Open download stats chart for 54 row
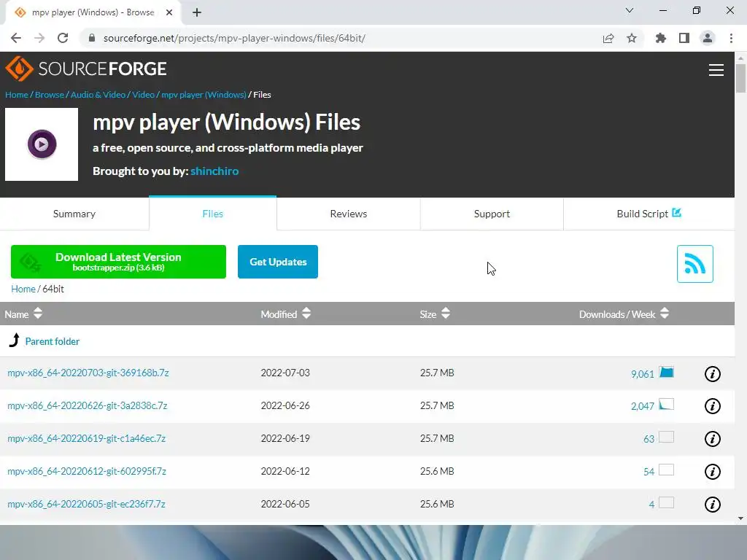The image size is (747, 560). [x=667, y=470]
